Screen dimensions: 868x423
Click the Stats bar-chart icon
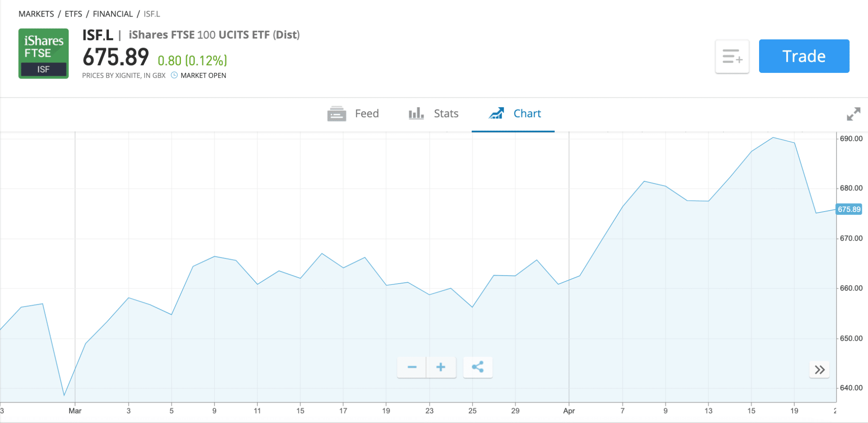[416, 113]
